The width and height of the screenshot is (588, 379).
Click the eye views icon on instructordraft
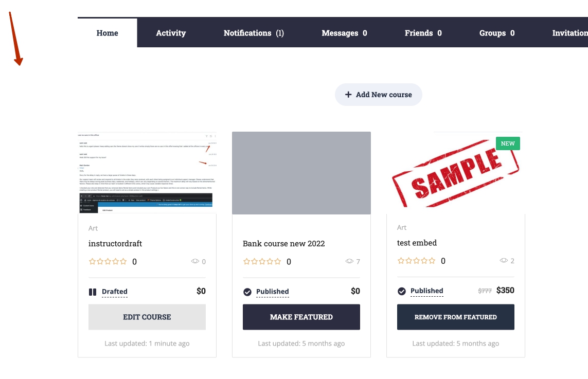coord(195,261)
